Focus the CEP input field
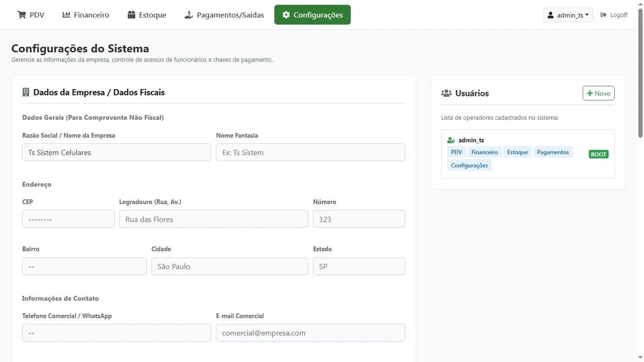 pyautogui.click(x=68, y=219)
